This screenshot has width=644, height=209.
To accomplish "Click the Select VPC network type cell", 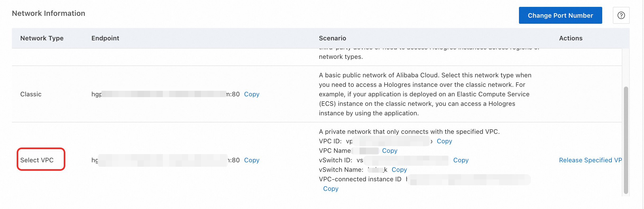I will [37, 160].
